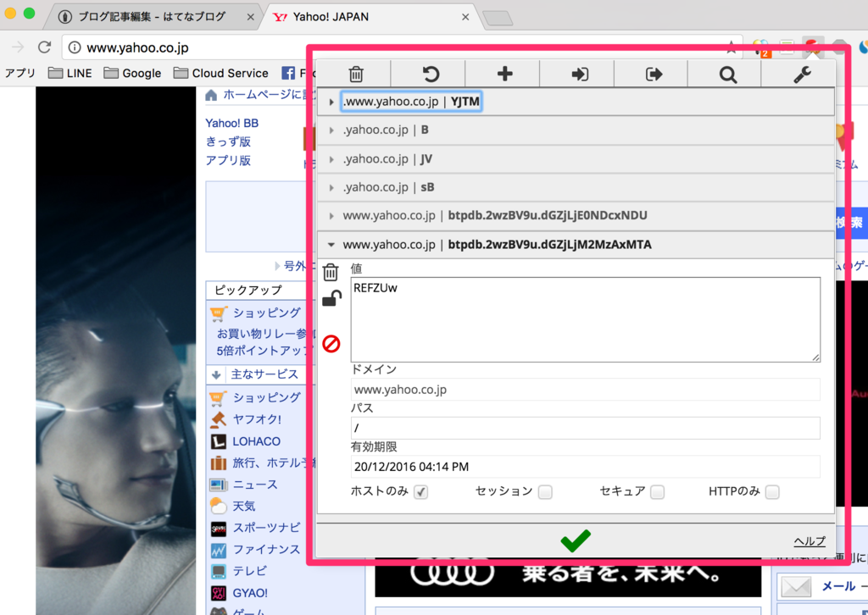Screen dimensions: 868x615
Task: Click the 有効期限 date field
Action: (x=585, y=467)
